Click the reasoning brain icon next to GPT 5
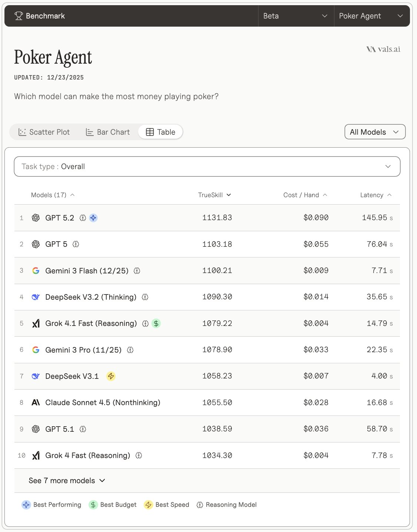Image resolution: width=417 pixels, height=532 pixels. pyautogui.click(x=76, y=244)
